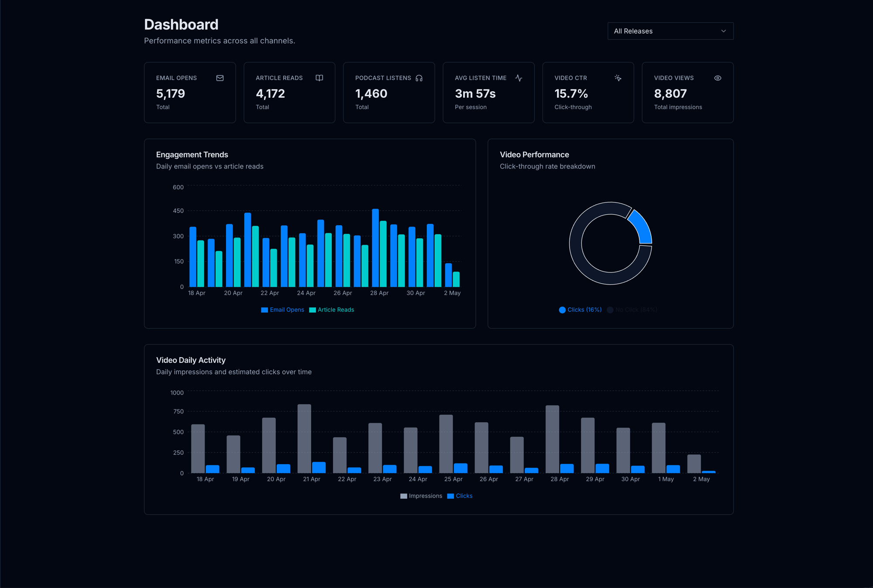
Task: Click the teal Article Reads legend swatch
Action: (313, 310)
